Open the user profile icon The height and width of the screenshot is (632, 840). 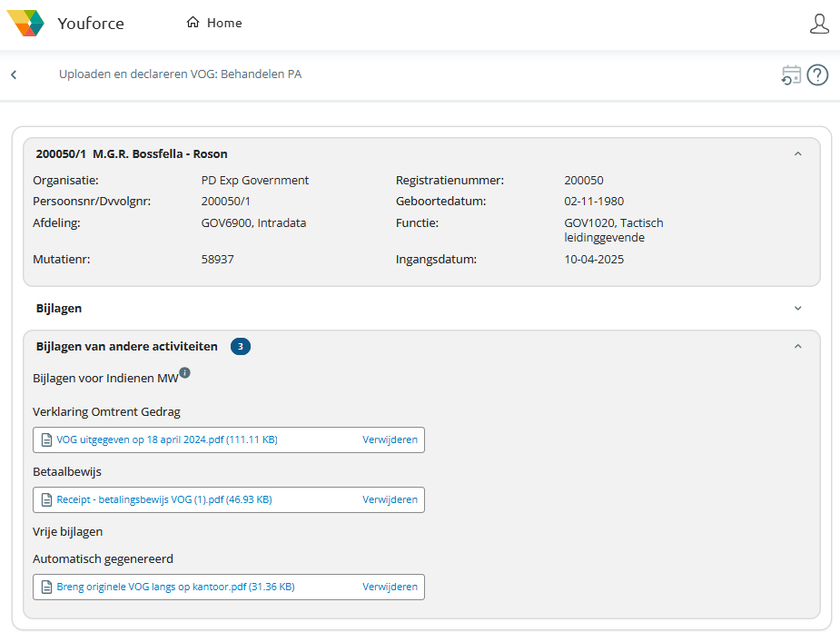[x=819, y=24]
